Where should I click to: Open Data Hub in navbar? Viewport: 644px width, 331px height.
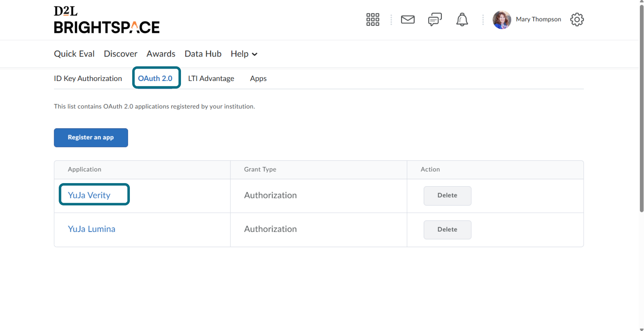tap(203, 54)
